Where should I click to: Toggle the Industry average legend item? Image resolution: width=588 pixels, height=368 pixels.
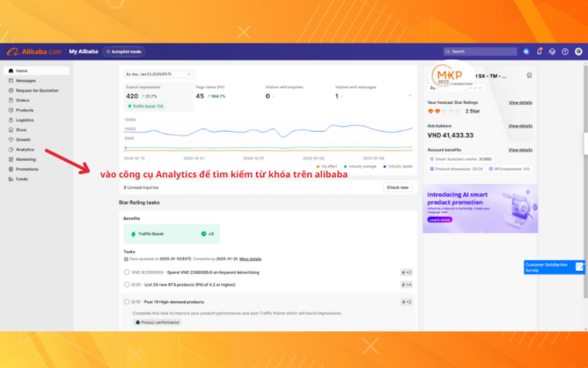(x=360, y=166)
